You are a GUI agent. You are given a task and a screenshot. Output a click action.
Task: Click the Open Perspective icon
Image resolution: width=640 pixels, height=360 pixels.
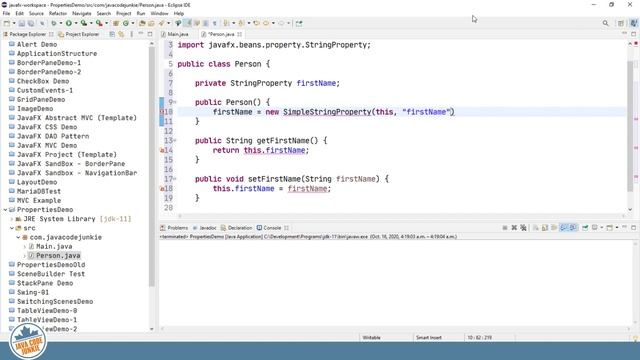(x=621, y=23)
